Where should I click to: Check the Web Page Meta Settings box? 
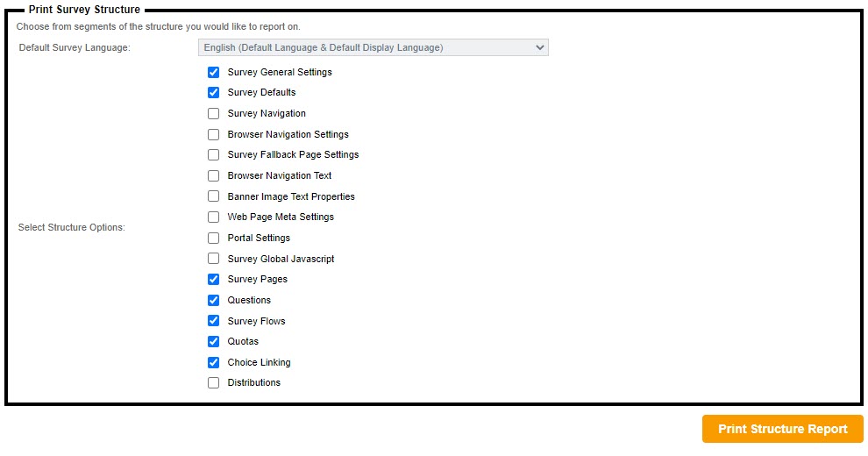tap(213, 217)
